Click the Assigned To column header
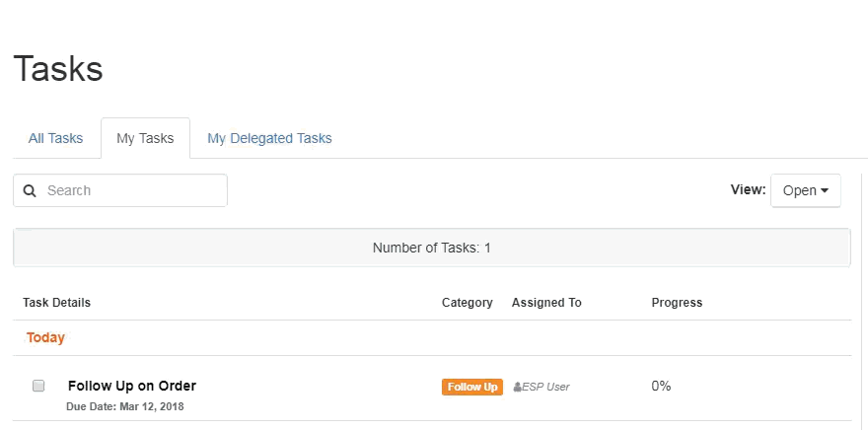The height and width of the screenshot is (430, 868). pyautogui.click(x=546, y=303)
